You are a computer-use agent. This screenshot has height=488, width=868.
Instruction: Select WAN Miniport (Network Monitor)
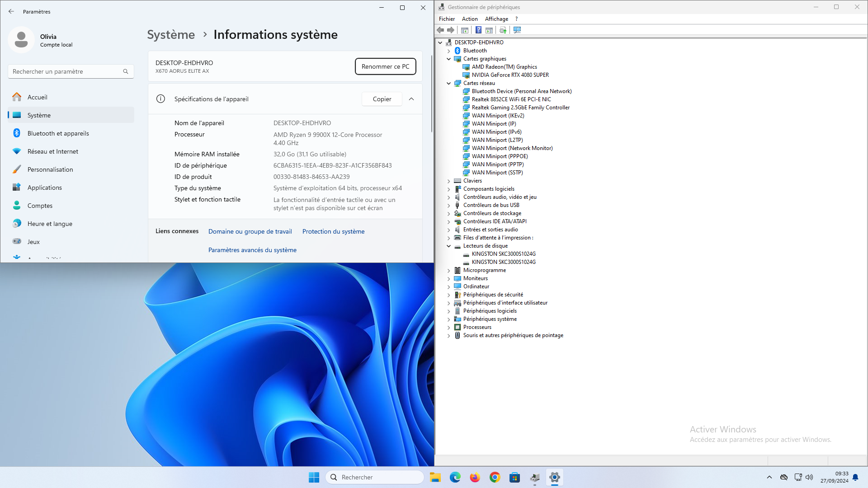pyautogui.click(x=512, y=148)
